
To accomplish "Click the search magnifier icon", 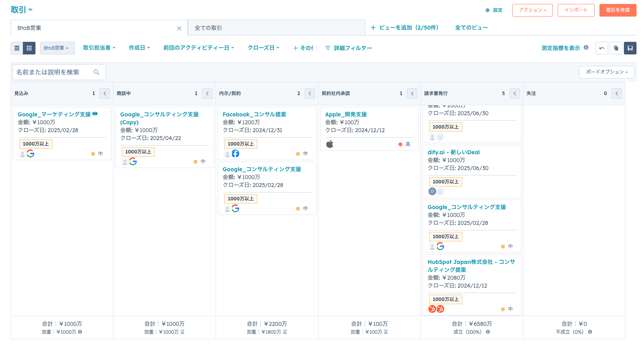I will click(x=97, y=72).
